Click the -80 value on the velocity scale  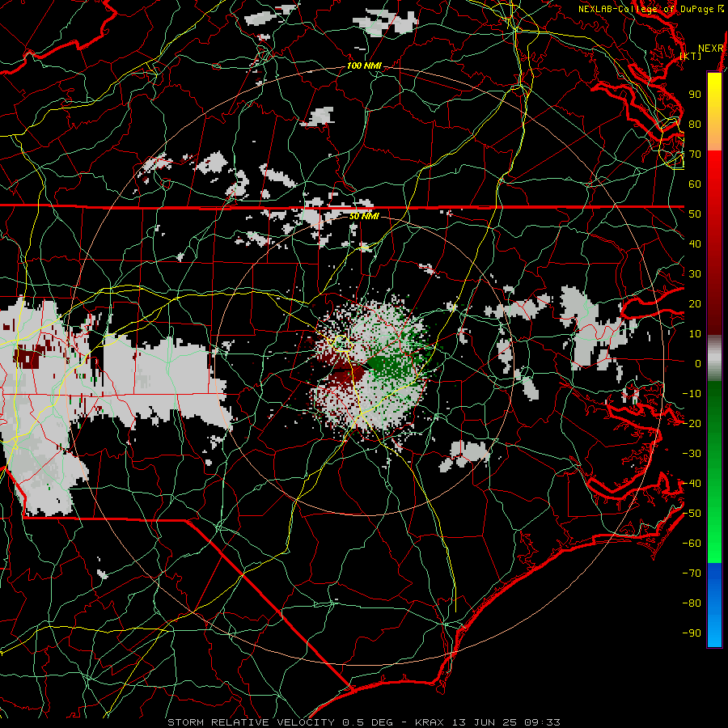[x=692, y=603]
